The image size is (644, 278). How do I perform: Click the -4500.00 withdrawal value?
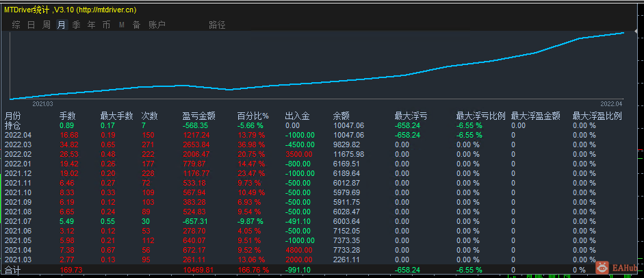tap(300, 144)
